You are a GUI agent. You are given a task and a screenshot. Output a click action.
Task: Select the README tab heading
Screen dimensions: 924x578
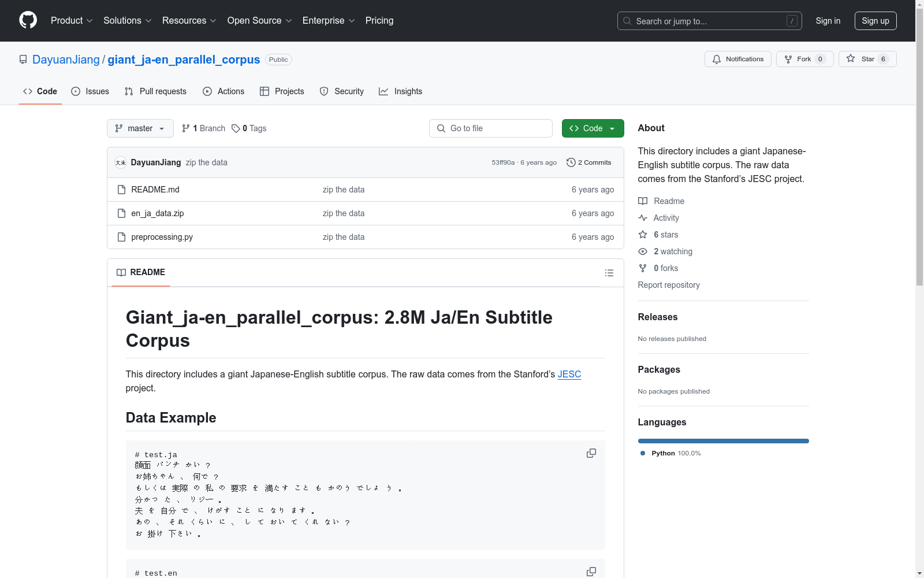141,272
